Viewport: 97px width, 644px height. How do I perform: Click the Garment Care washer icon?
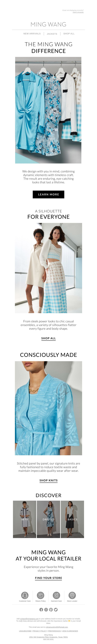tap(56, 595)
